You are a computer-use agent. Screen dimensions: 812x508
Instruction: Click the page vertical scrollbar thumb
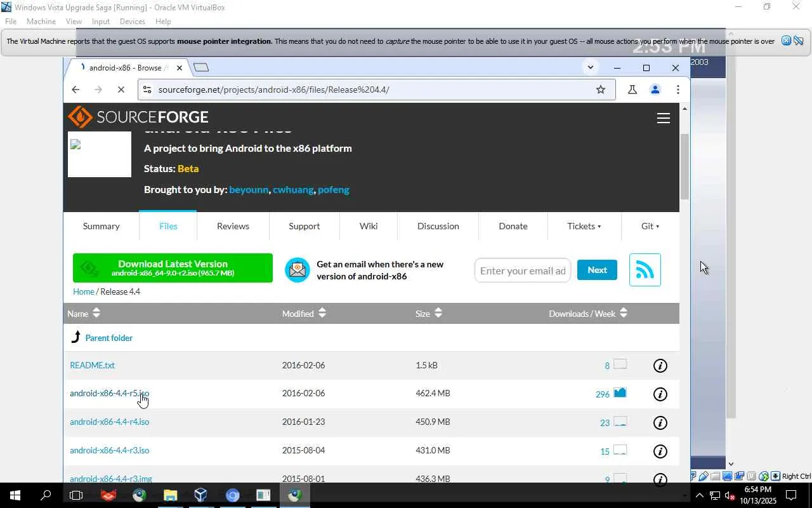684,166
